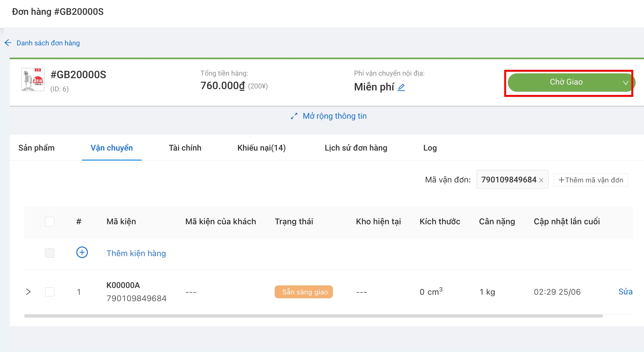Edit domestic shipping fee pencil icon
The width and height of the screenshot is (644, 352).
[401, 87]
